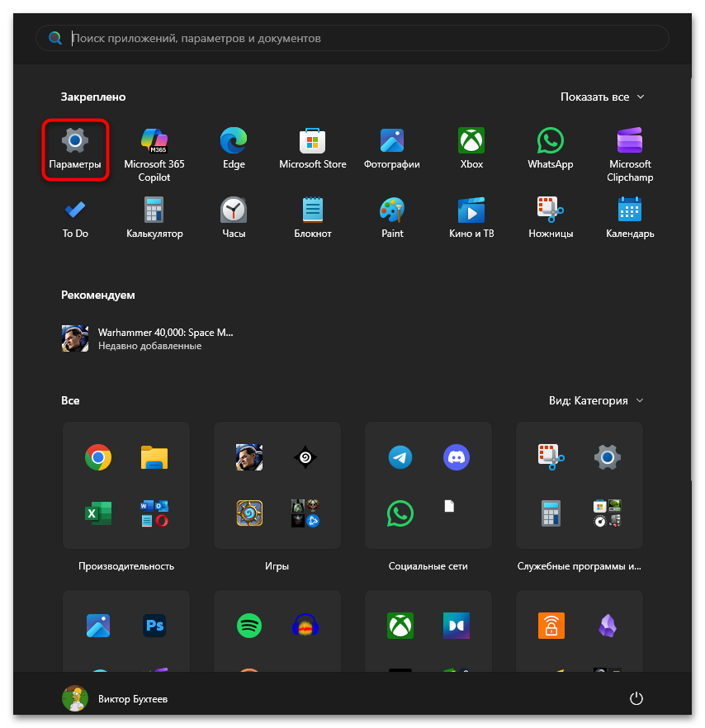Open the Параметры settings app

[x=75, y=149]
